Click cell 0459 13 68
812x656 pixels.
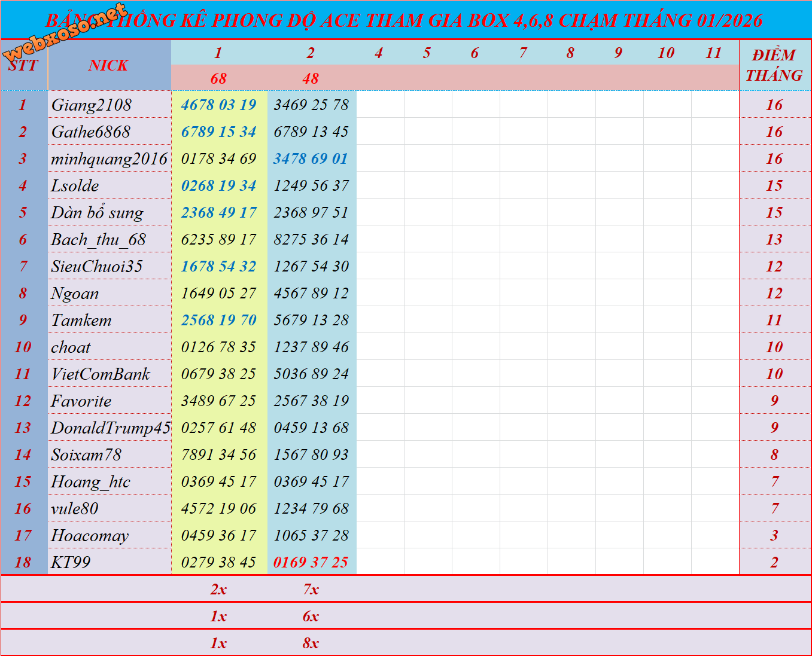pyautogui.click(x=311, y=428)
